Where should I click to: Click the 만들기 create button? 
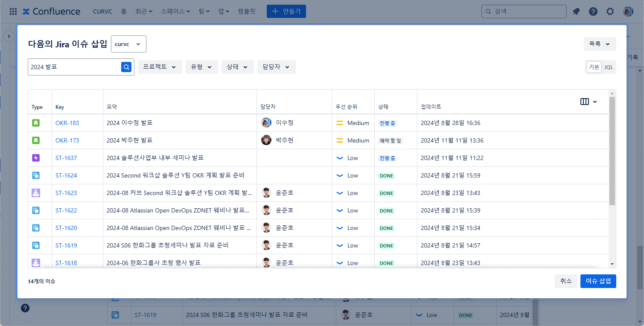[286, 12]
